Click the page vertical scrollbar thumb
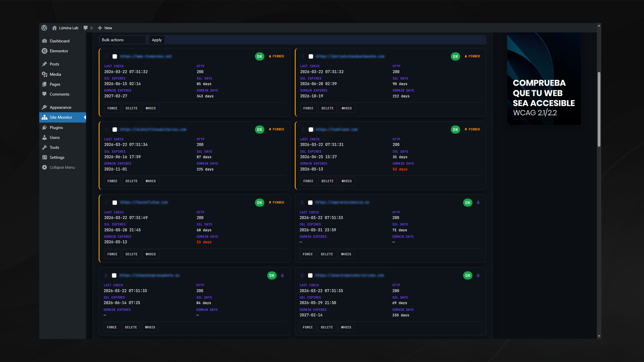This screenshot has width=644, height=362. tap(599, 109)
